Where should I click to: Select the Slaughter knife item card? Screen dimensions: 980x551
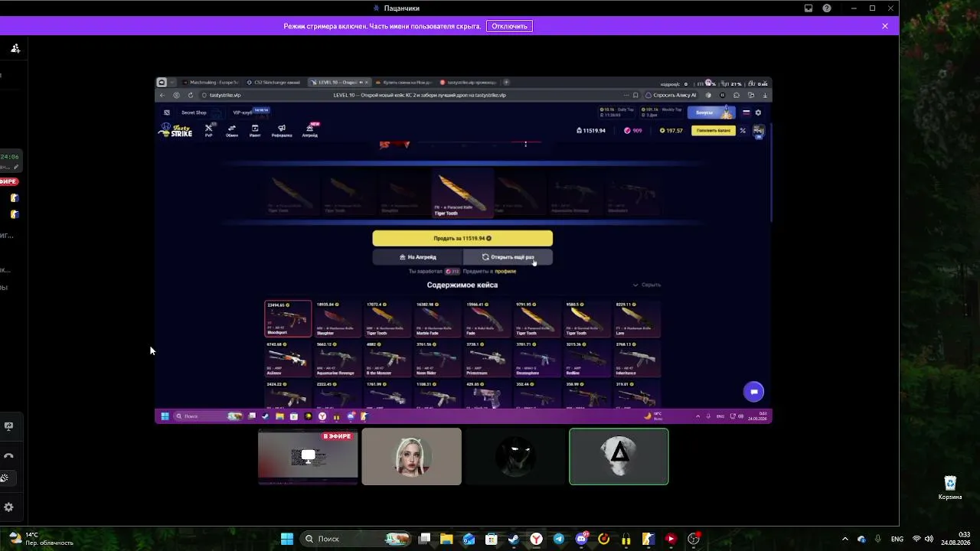(338, 318)
